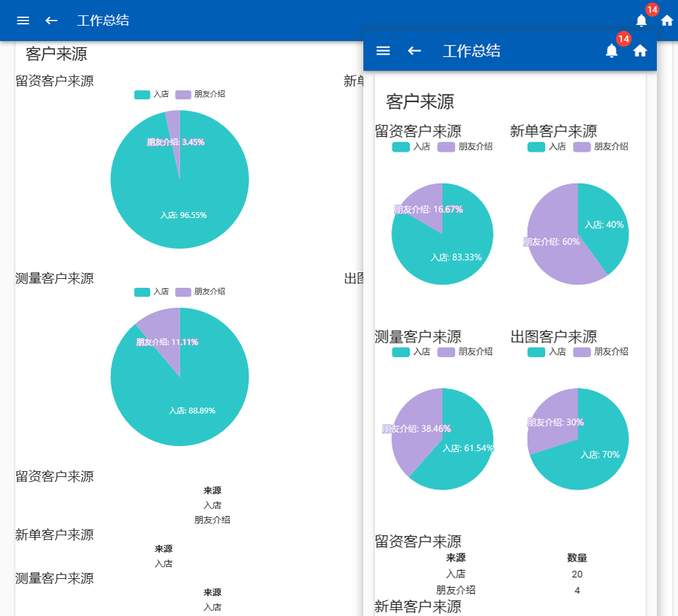Click the 入店 legend color box in 出图客户来源

coord(536,352)
